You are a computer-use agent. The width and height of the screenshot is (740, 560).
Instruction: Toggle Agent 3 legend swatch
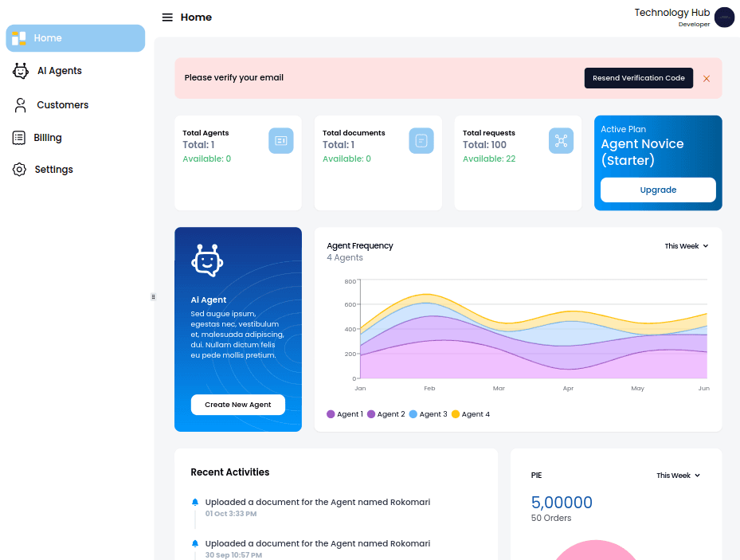pos(413,414)
